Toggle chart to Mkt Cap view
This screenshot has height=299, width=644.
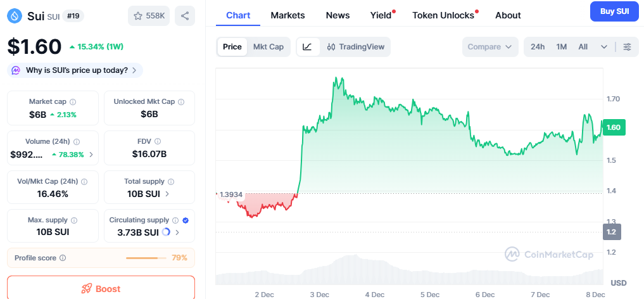268,47
